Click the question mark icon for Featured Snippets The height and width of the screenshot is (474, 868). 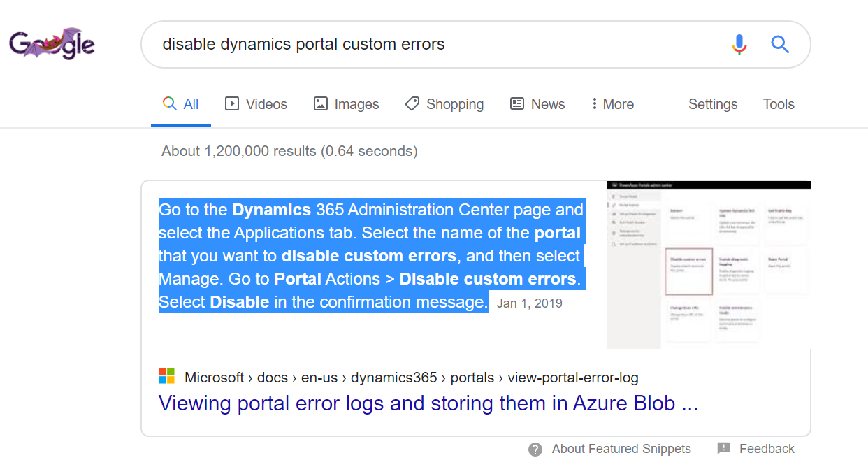tap(535, 450)
